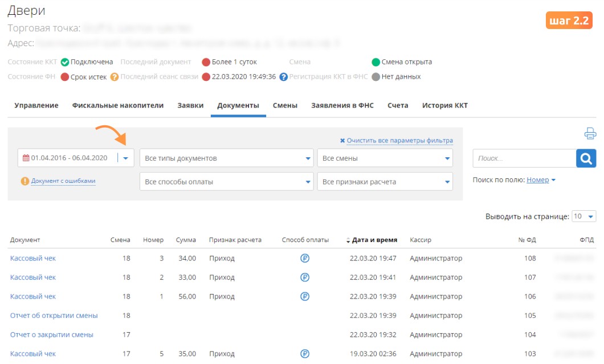Open Отчет об открытии смены document
Screen dimensions: 604x364
(54, 316)
